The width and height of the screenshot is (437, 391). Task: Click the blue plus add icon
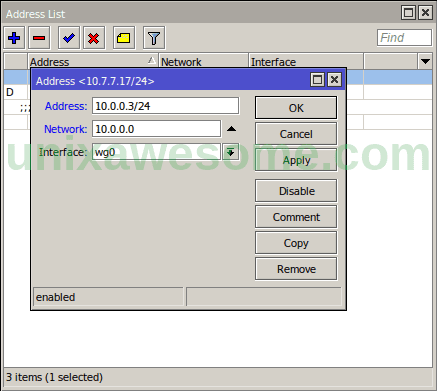coord(14,38)
